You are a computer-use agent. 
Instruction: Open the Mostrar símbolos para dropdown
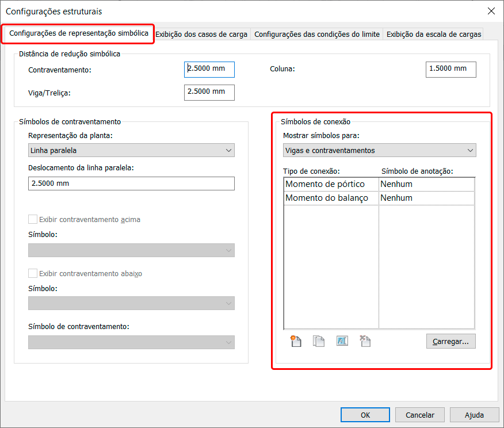(379, 150)
